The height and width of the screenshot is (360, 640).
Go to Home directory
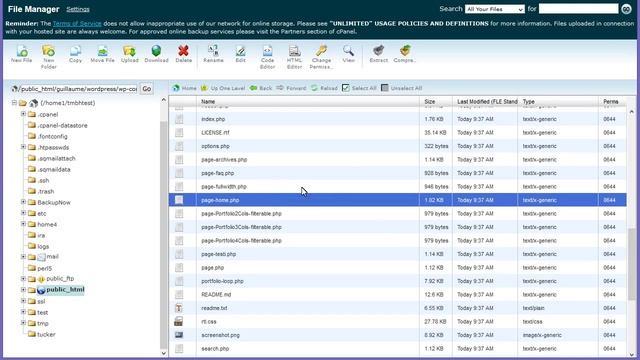tap(184, 88)
